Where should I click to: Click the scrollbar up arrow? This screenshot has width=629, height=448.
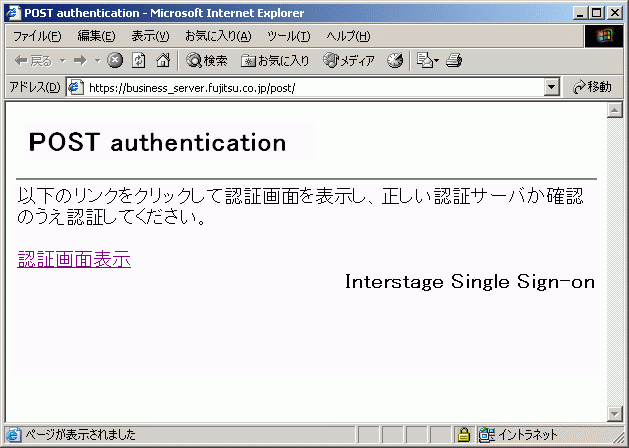click(x=615, y=110)
